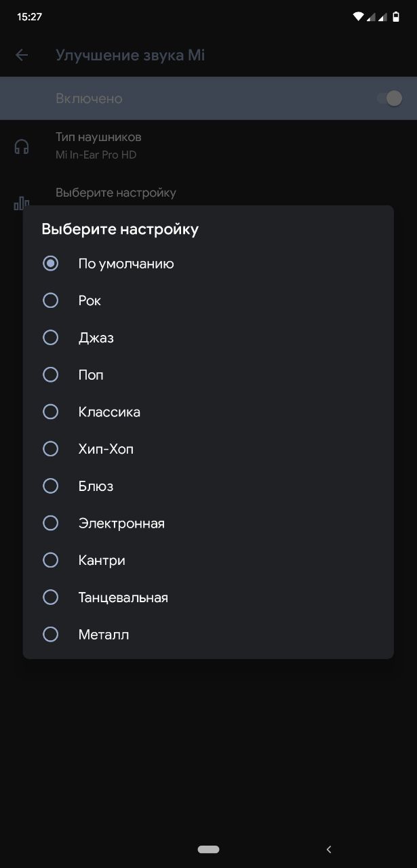
Task: Pick the Хип-Хоп option
Action: (208, 449)
